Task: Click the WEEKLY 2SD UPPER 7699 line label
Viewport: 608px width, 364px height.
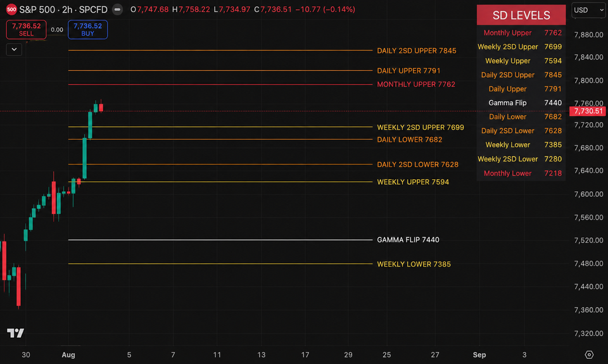Action: pos(421,127)
